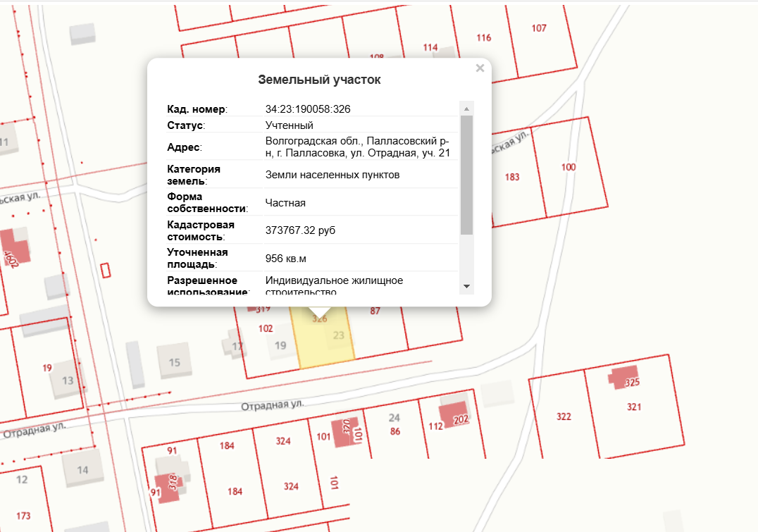Close the Земельный участок popup
This screenshot has height=532, width=758.
(480, 68)
